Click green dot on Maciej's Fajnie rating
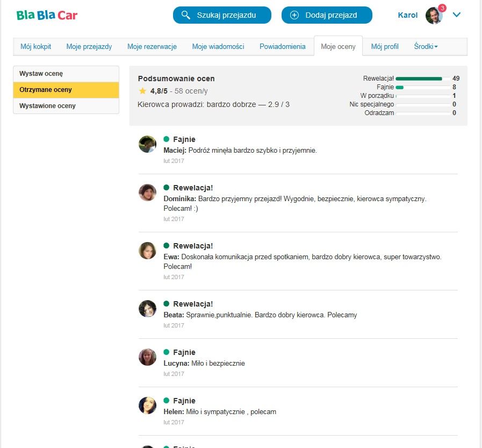This screenshot has height=448, width=482. pos(166,139)
